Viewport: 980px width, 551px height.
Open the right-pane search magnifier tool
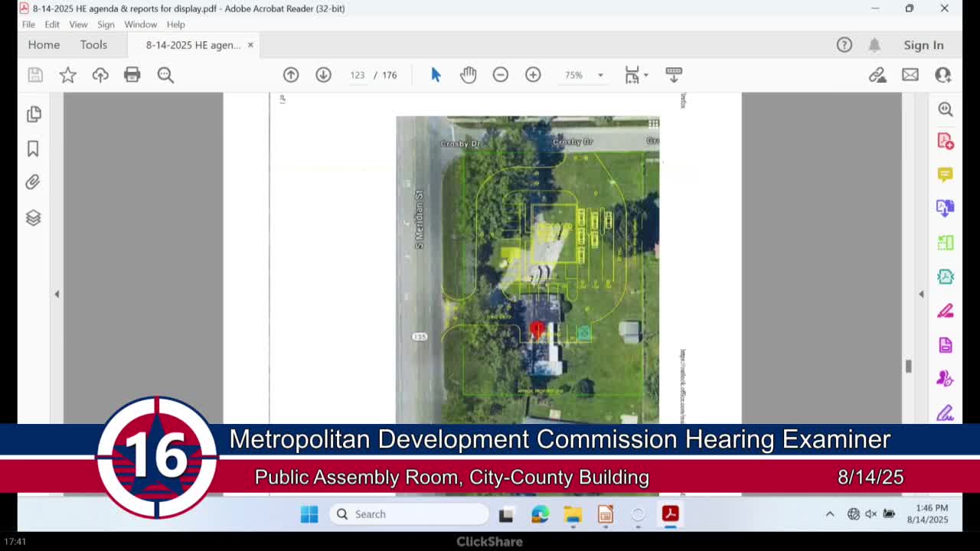tap(946, 109)
